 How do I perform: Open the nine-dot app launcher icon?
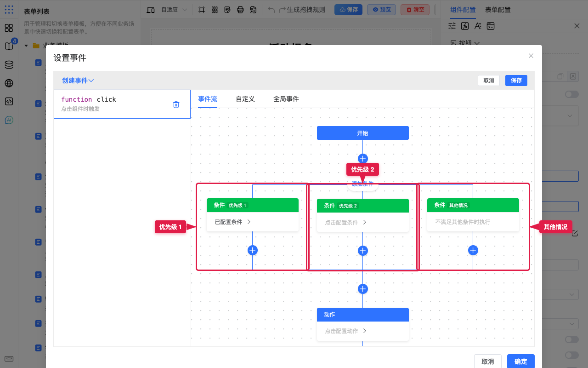tap(9, 10)
